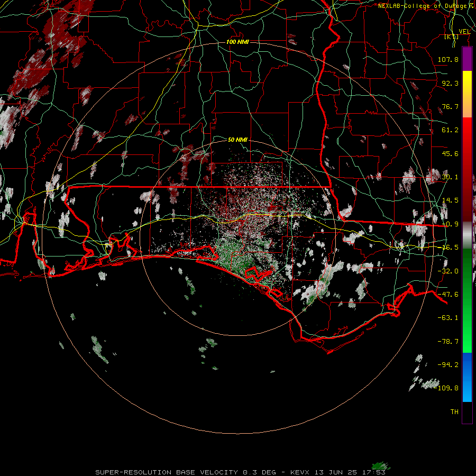Select the 107.8 value on the velocity scale
Viewport: 476px width, 476px height.
448,59
